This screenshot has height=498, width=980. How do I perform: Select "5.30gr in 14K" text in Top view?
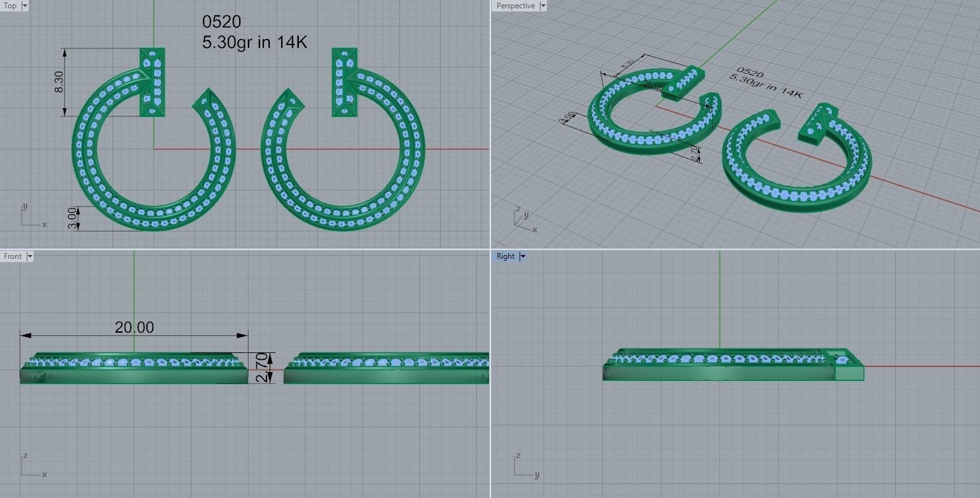click(x=254, y=42)
